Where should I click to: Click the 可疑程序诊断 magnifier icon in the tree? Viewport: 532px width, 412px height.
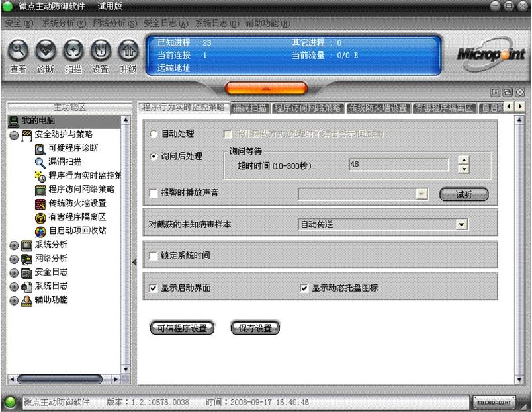pyautogui.click(x=40, y=149)
